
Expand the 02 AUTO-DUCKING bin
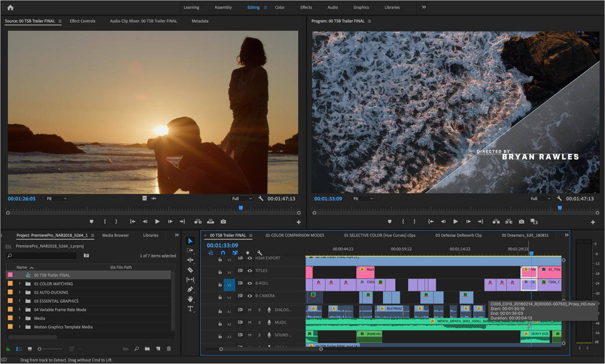click(x=20, y=292)
